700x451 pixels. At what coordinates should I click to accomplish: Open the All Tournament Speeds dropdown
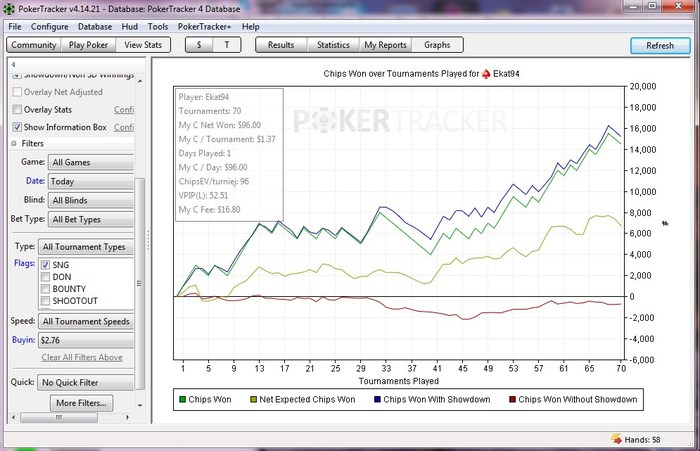point(86,322)
